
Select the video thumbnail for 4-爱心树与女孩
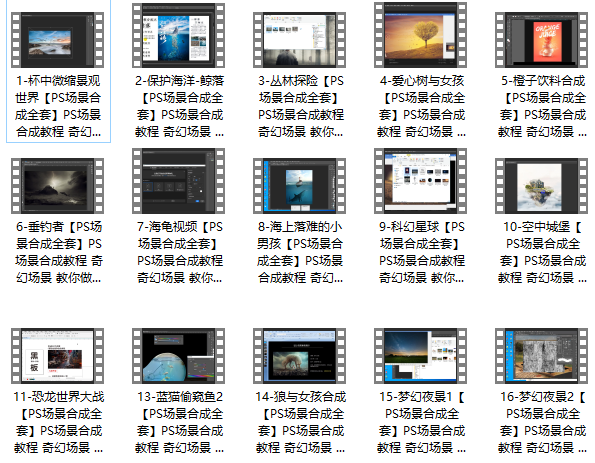420,35
